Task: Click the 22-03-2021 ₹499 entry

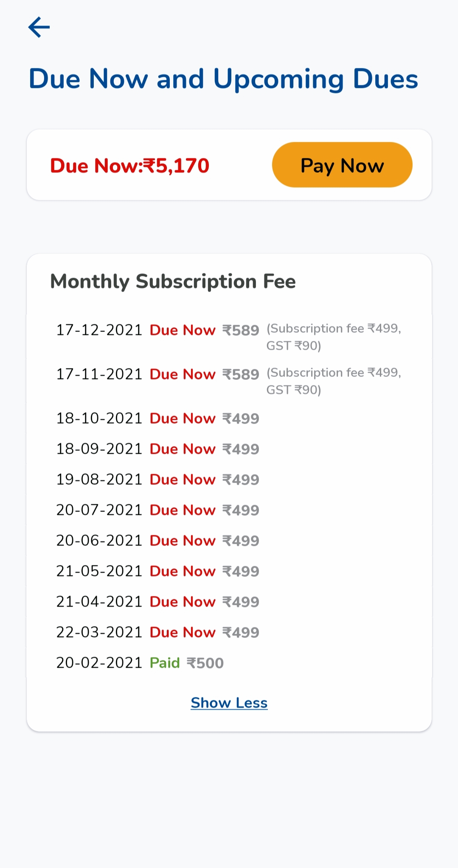Action: click(x=157, y=632)
